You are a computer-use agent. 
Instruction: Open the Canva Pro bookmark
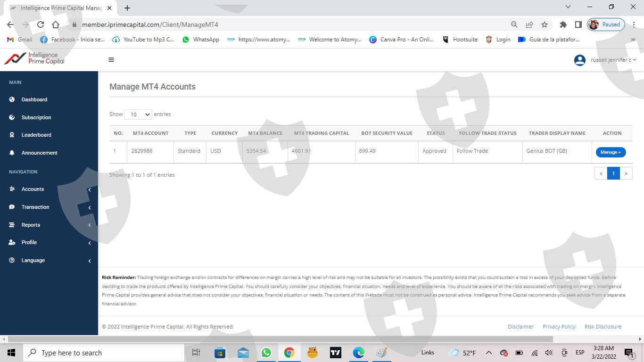[x=402, y=40]
